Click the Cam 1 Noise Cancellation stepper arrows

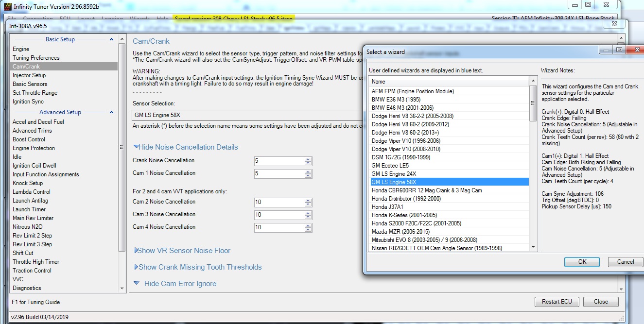click(308, 173)
